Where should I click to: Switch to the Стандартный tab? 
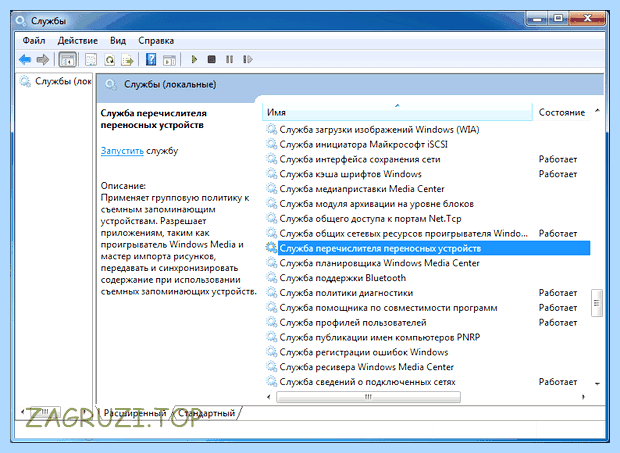(206, 413)
